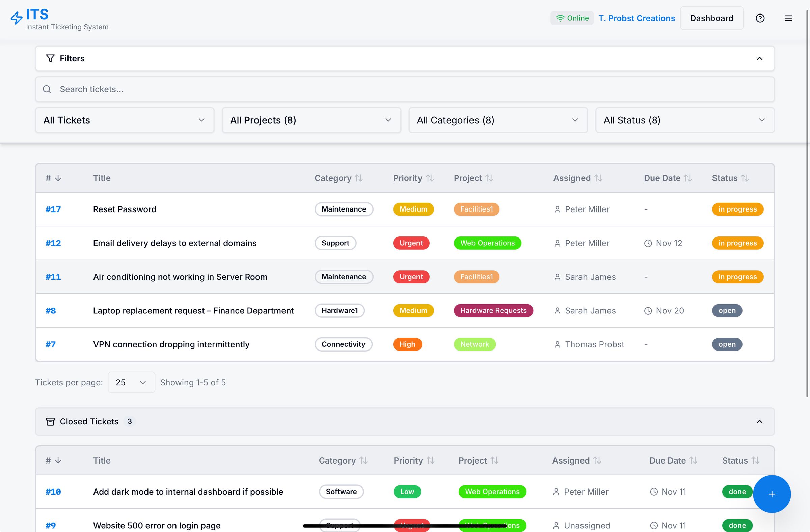Open the help icon in the header

point(760,18)
